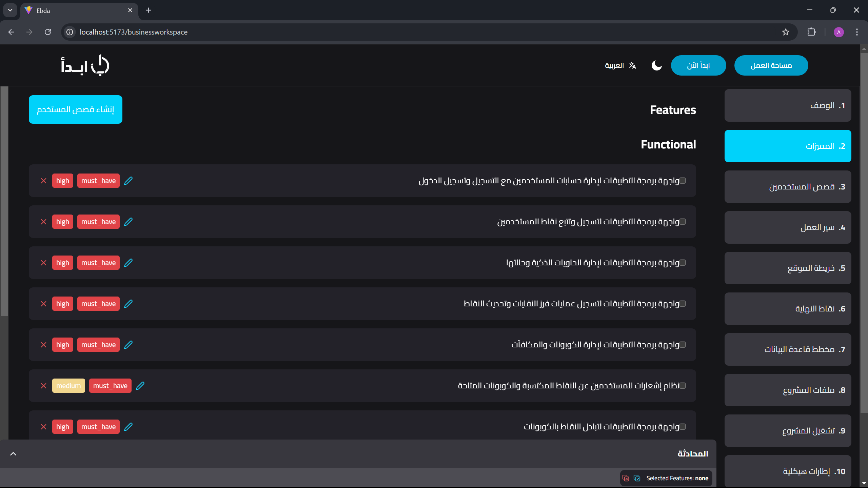The image size is (868, 488).
Task: Collapse the المحادثة chat panel with the chevron
Action: point(13,453)
